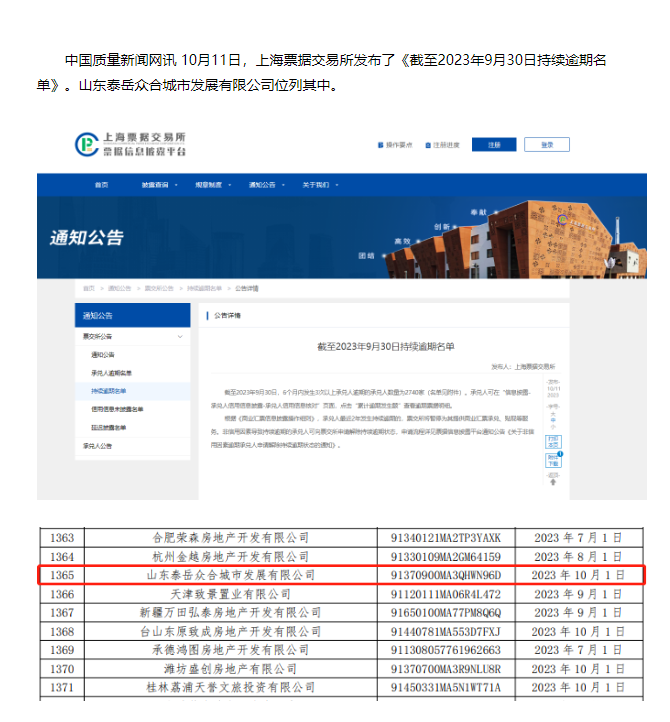Viewport: 670px width, 722px height.
Task: Open the 操作要点 link
Action: 399,145
